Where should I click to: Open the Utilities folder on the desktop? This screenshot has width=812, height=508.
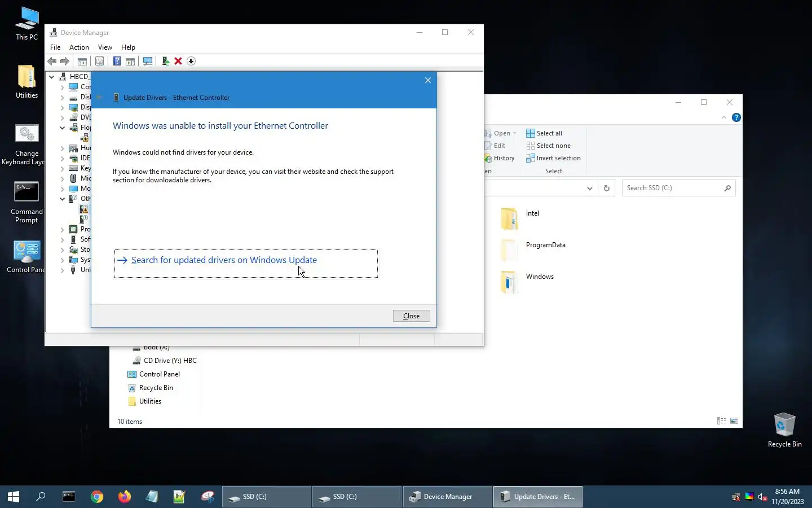click(27, 81)
